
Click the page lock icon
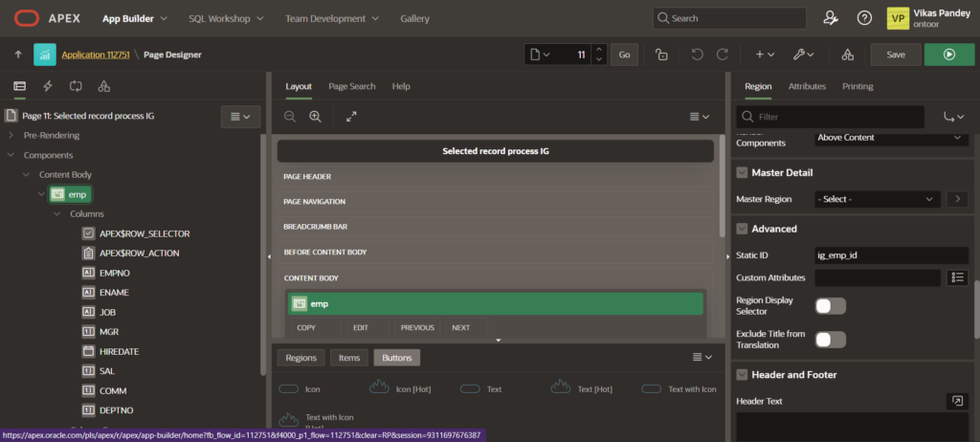661,55
